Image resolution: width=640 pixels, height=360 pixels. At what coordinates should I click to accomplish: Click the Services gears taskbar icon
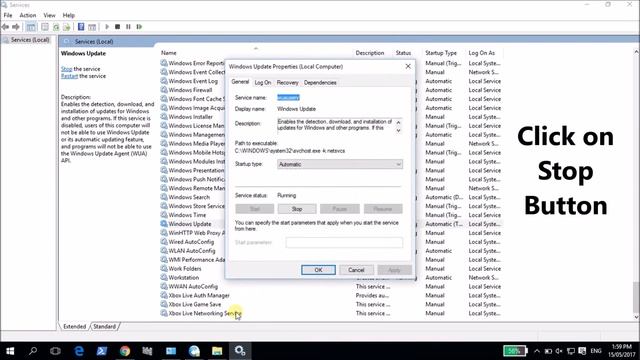point(240,351)
